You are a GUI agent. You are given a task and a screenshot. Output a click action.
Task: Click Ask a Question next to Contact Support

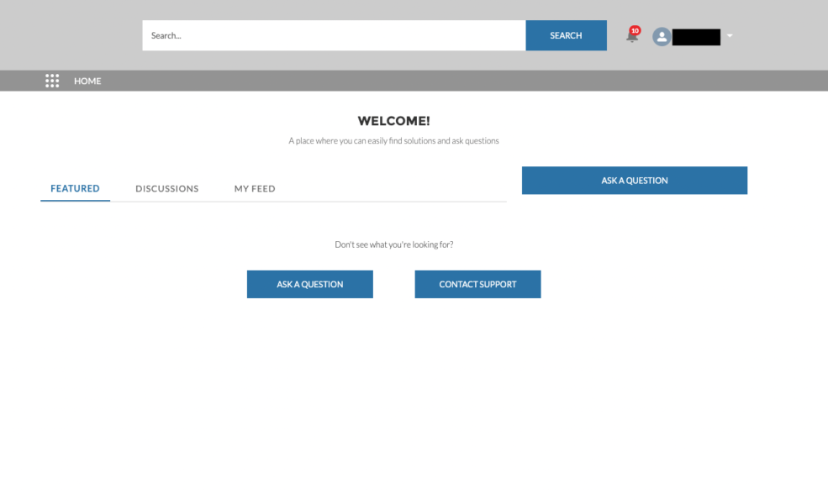click(310, 285)
